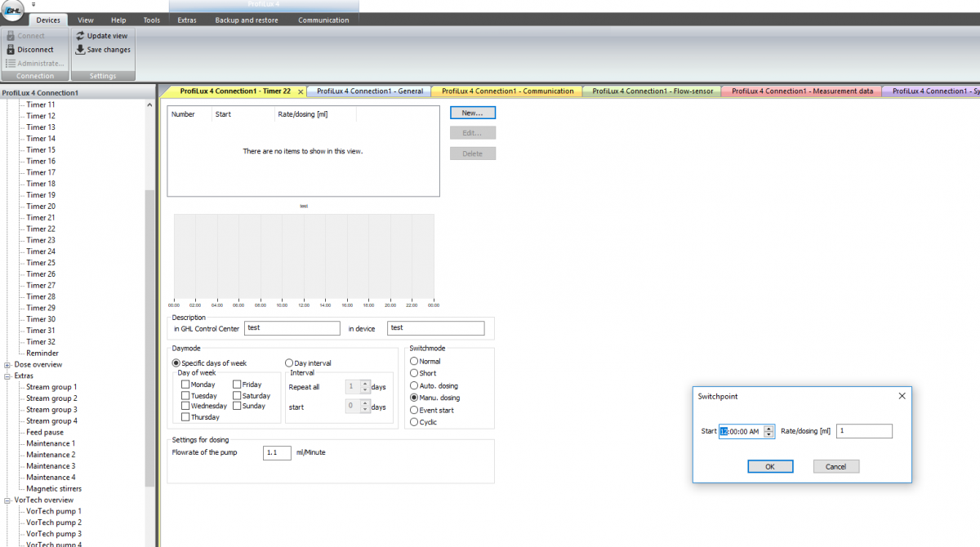980x547 pixels.
Task: Click the New... switchpoint button
Action: coord(473,113)
